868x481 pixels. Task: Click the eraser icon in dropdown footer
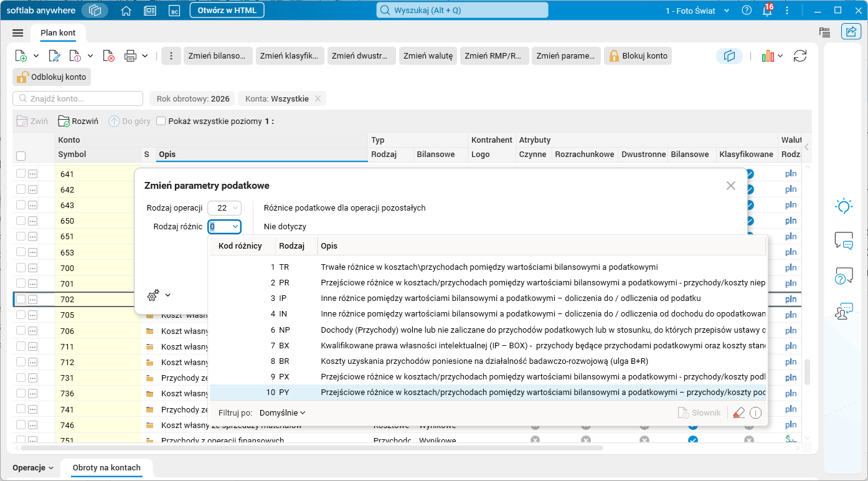coord(738,412)
